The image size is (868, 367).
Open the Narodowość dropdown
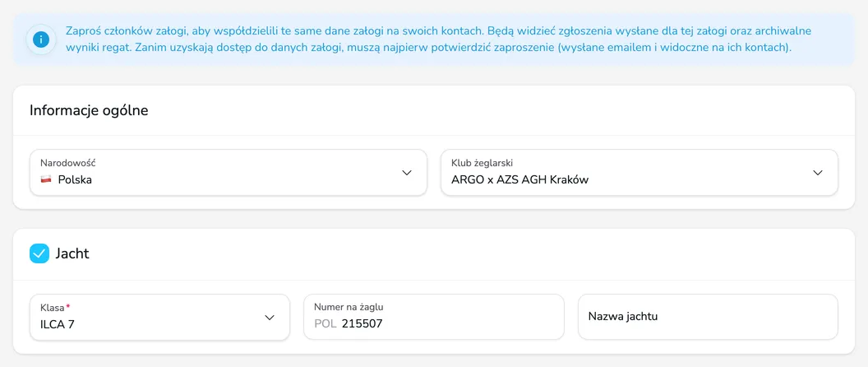tap(229, 173)
